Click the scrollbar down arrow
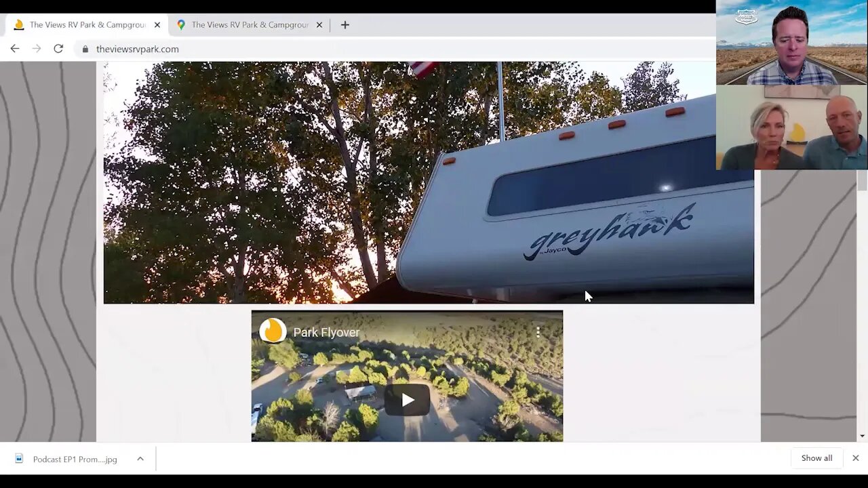 click(862, 436)
